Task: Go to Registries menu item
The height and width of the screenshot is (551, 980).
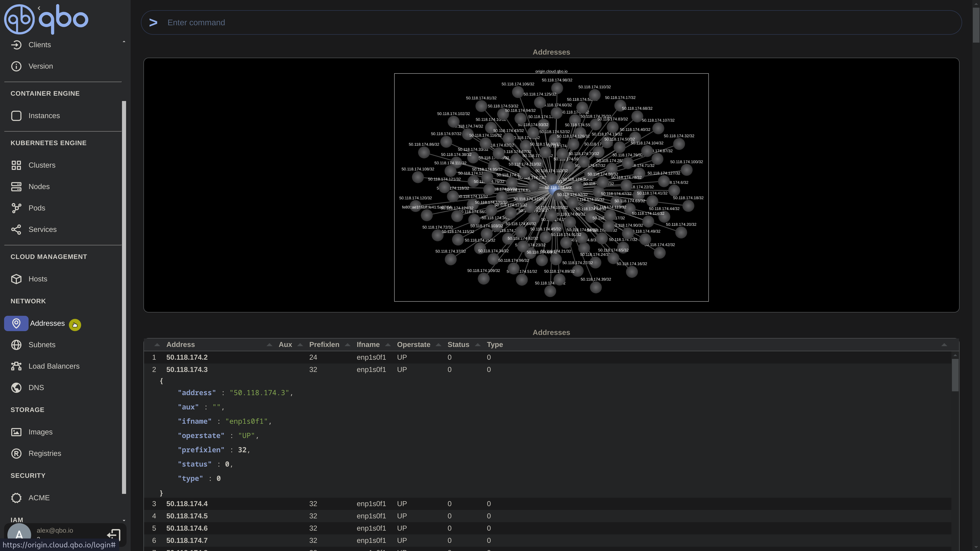Action: pyautogui.click(x=45, y=453)
